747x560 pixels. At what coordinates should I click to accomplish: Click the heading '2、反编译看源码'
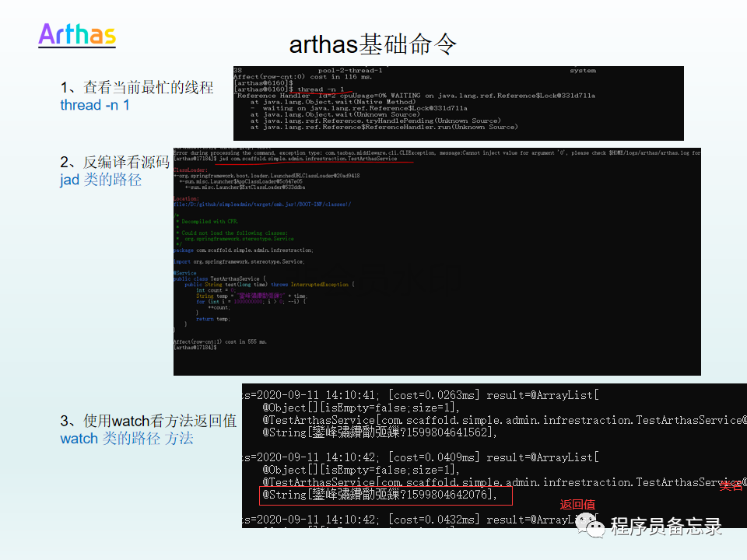point(115,162)
